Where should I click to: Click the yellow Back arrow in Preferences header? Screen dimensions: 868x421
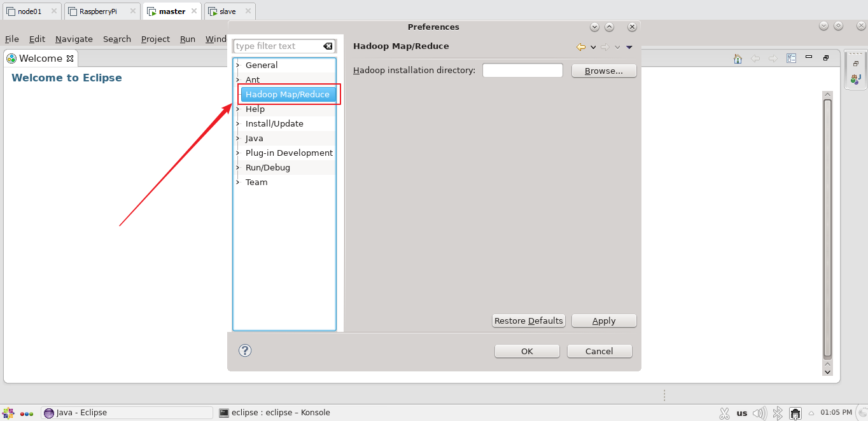click(581, 47)
